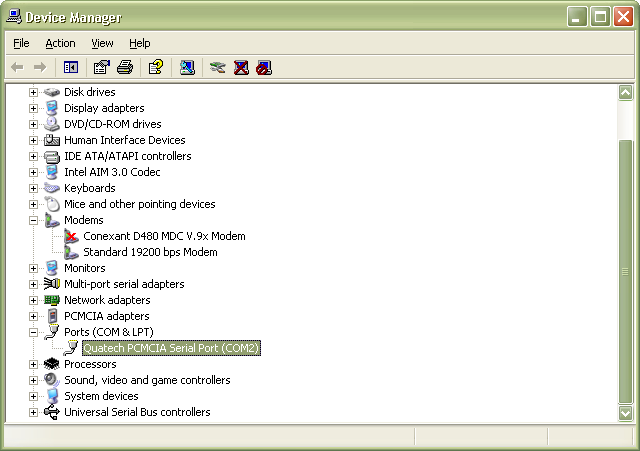Click the Ports (COM & LPT) plug icon

pyautogui.click(x=52, y=331)
